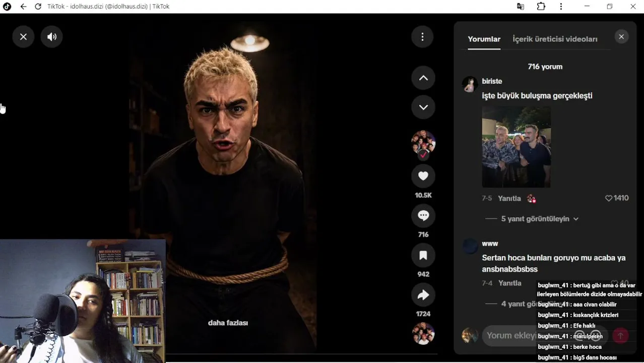Go to the previous video with the up arrow
Viewport: 644px width, 363px height.
point(423,78)
